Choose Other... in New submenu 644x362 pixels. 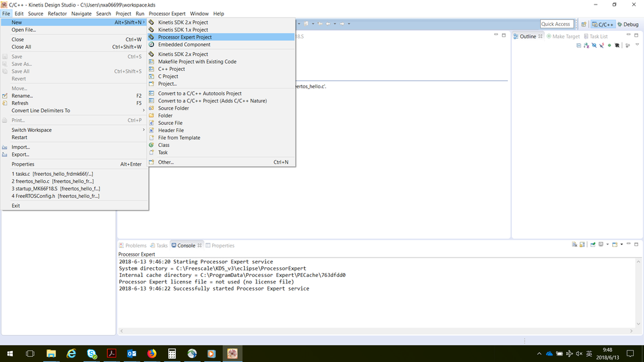(221, 162)
